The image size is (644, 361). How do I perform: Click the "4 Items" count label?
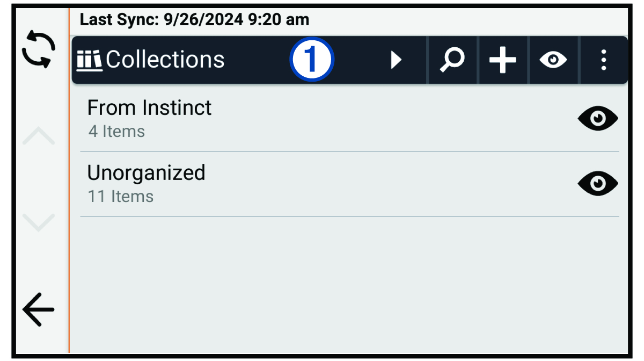[x=116, y=132]
